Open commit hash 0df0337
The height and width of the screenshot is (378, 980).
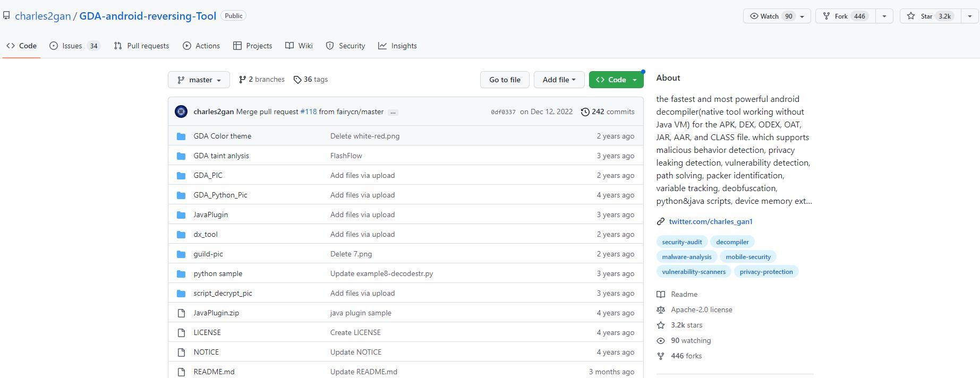503,112
